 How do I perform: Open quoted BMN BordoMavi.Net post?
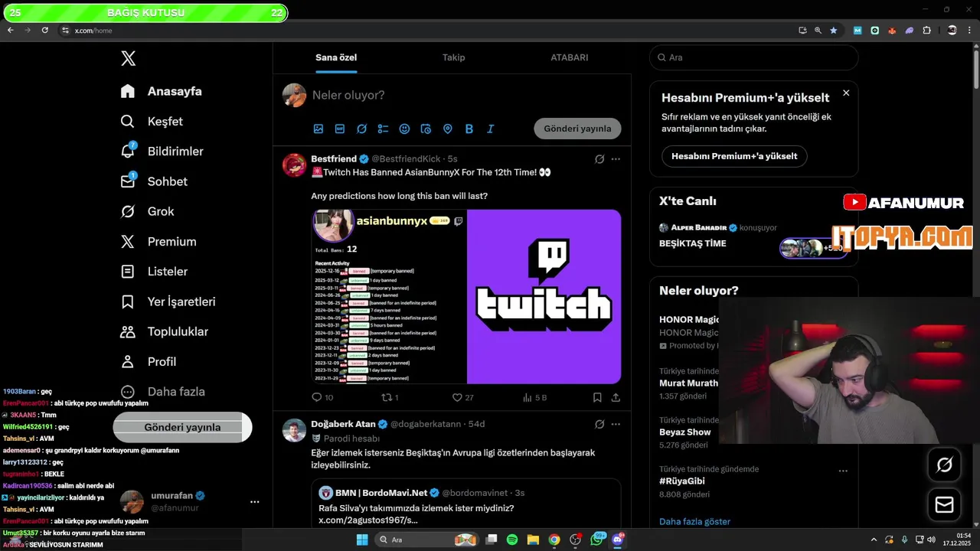click(x=465, y=503)
